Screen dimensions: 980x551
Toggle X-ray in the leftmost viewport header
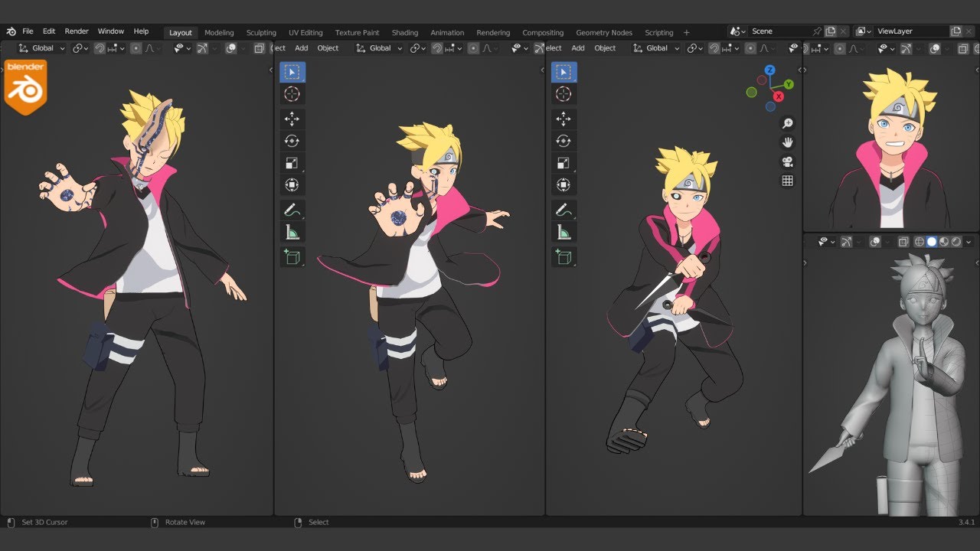tap(259, 48)
